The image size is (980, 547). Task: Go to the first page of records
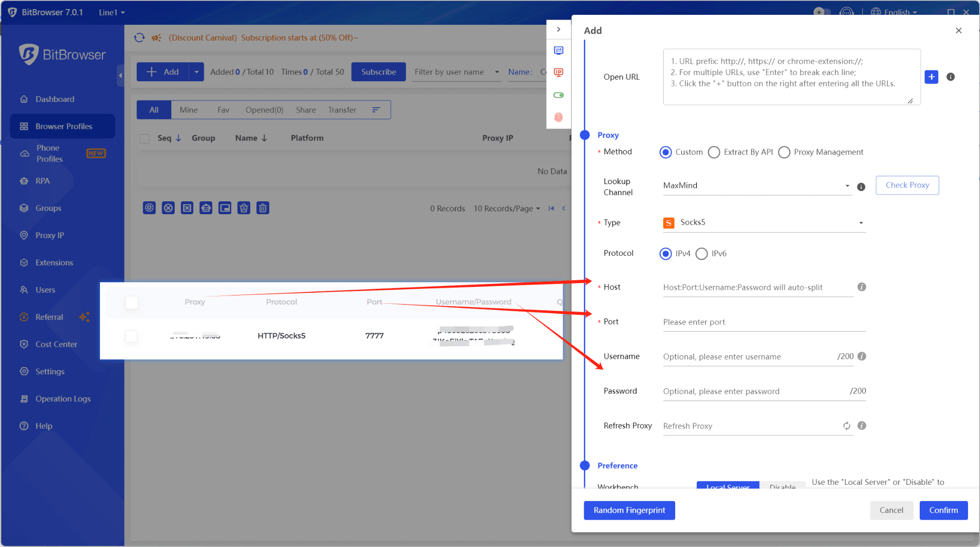tap(551, 208)
